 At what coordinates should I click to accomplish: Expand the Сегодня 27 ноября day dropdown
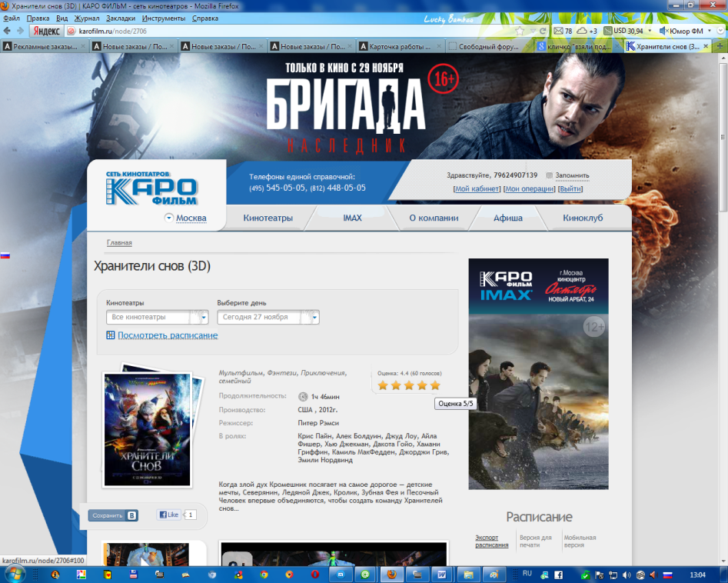(268, 318)
